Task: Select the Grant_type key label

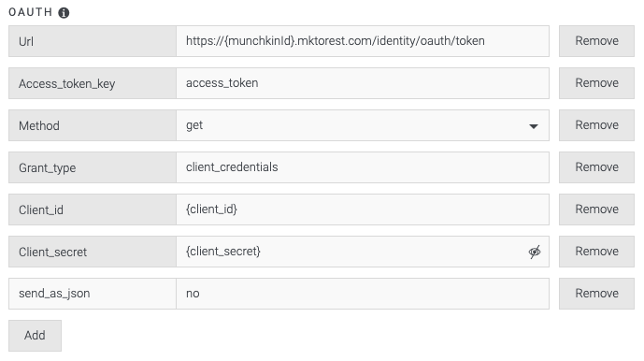Action: 93,167
